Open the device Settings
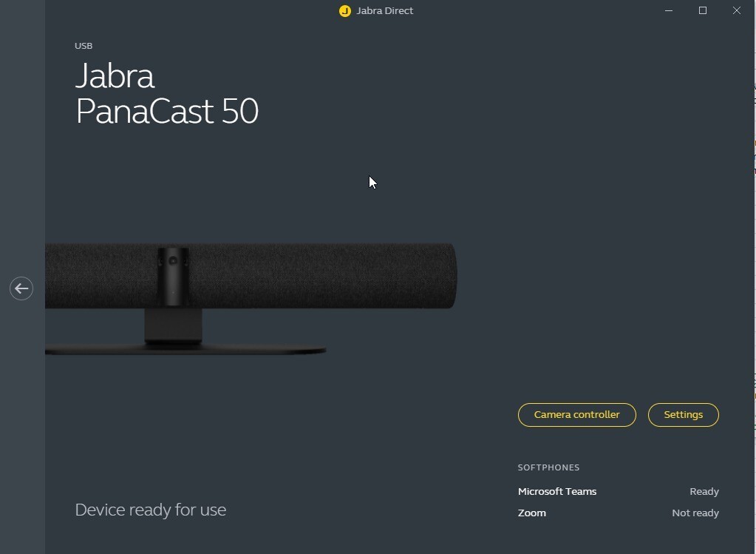756x554 pixels. (x=683, y=414)
